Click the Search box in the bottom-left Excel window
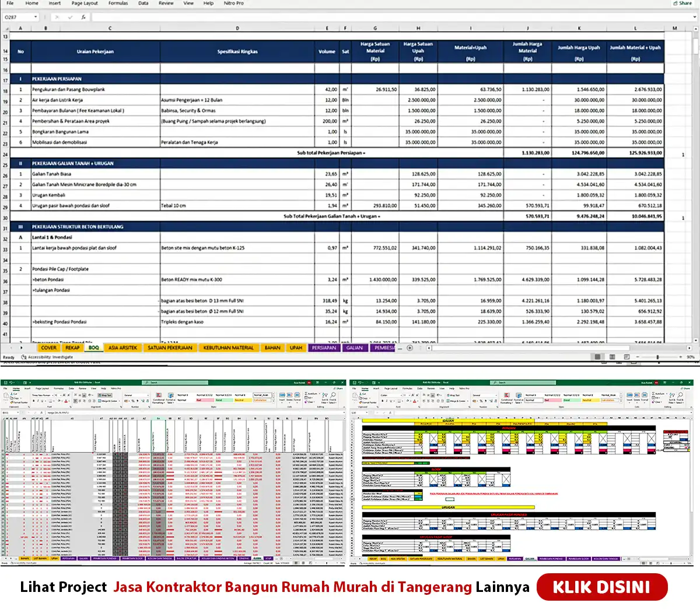The image size is (700, 610). [175, 383]
